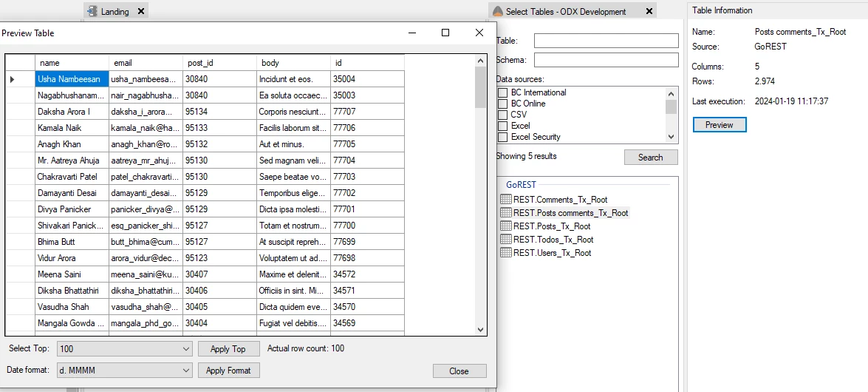
Task: Click body cell 'Aut et minus.'
Action: (x=293, y=144)
